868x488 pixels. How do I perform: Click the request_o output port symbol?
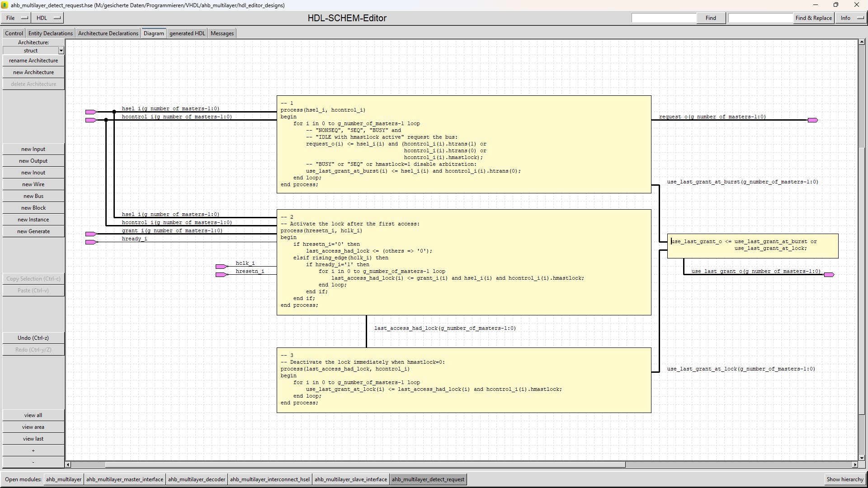pos(812,120)
